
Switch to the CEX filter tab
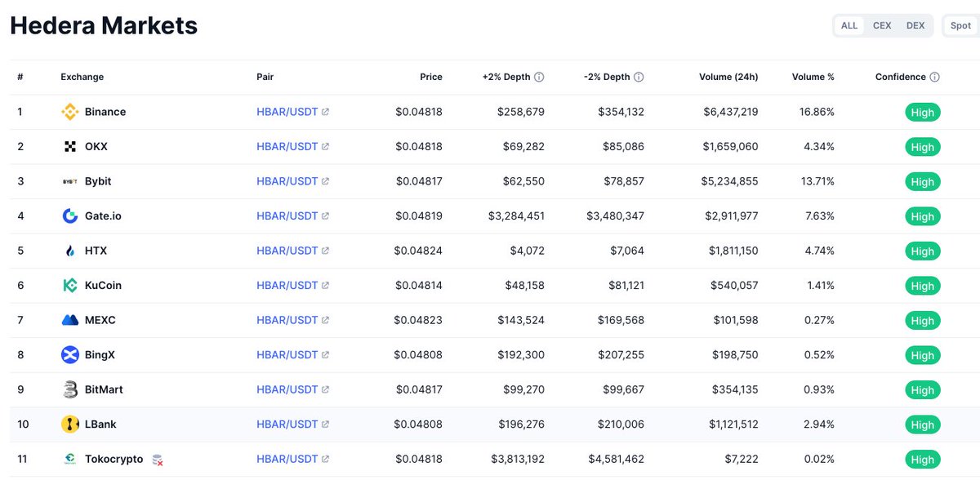[x=882, y=25]
